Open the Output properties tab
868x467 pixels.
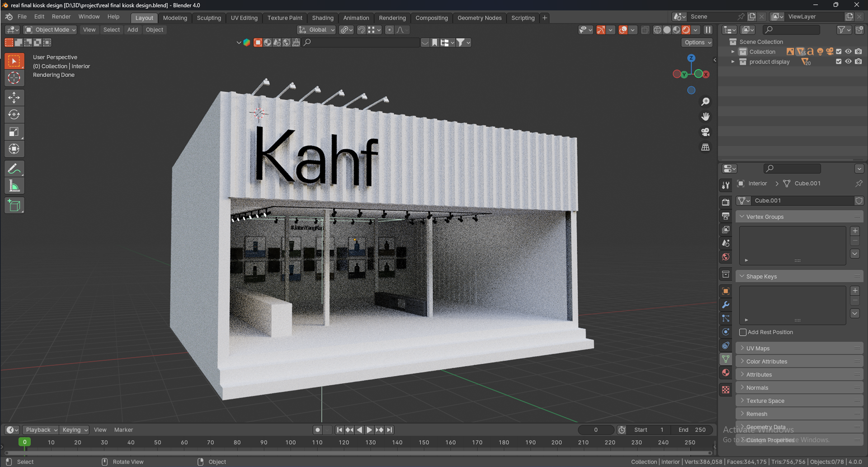click(726, 216)
